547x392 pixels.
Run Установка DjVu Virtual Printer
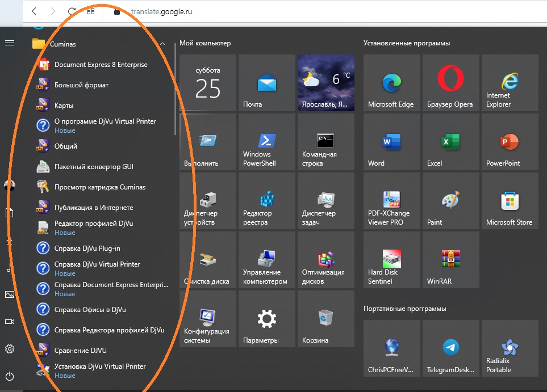[101, 371]
